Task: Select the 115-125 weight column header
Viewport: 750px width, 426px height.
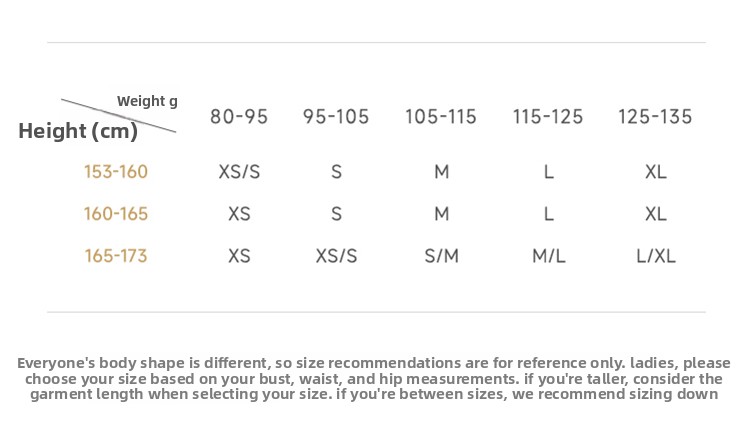Action: coord(548,117)
